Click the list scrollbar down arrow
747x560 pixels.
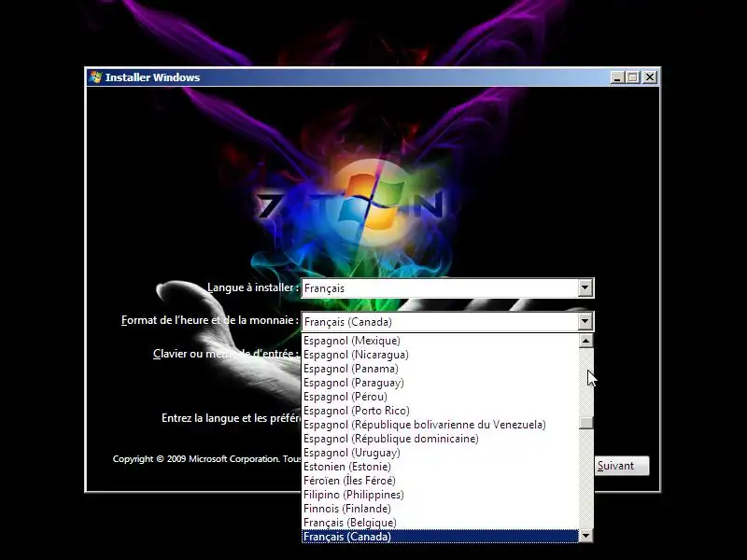tap(586, 536)
